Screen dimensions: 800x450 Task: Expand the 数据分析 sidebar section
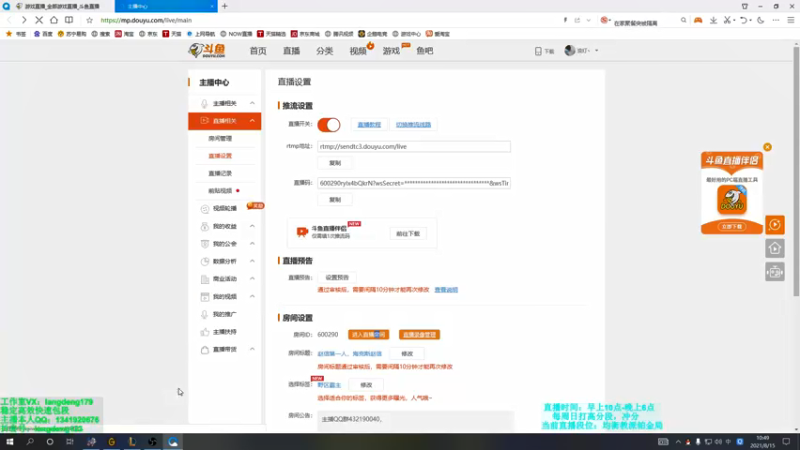point(252,261)
